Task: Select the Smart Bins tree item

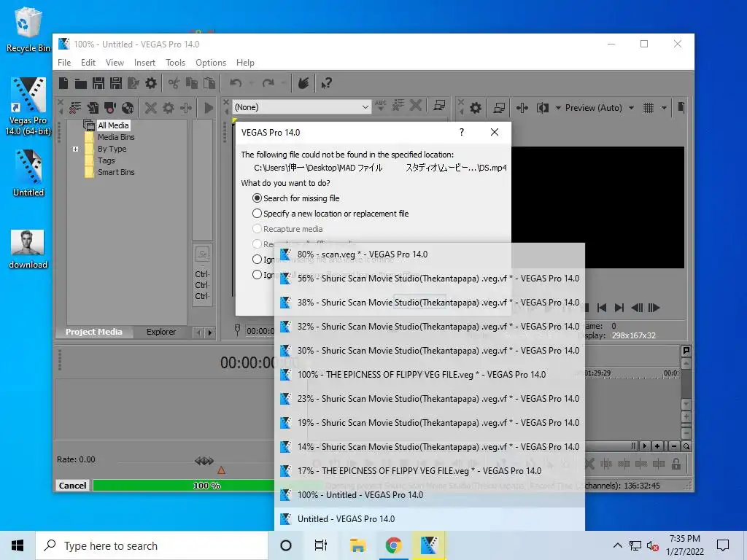Action: (x=116, y=172)
